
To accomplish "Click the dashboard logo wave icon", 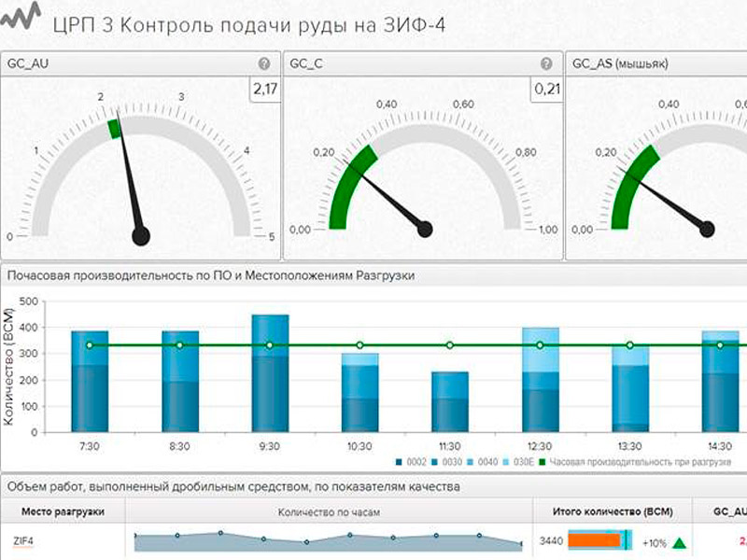I will tap(20, 16).
